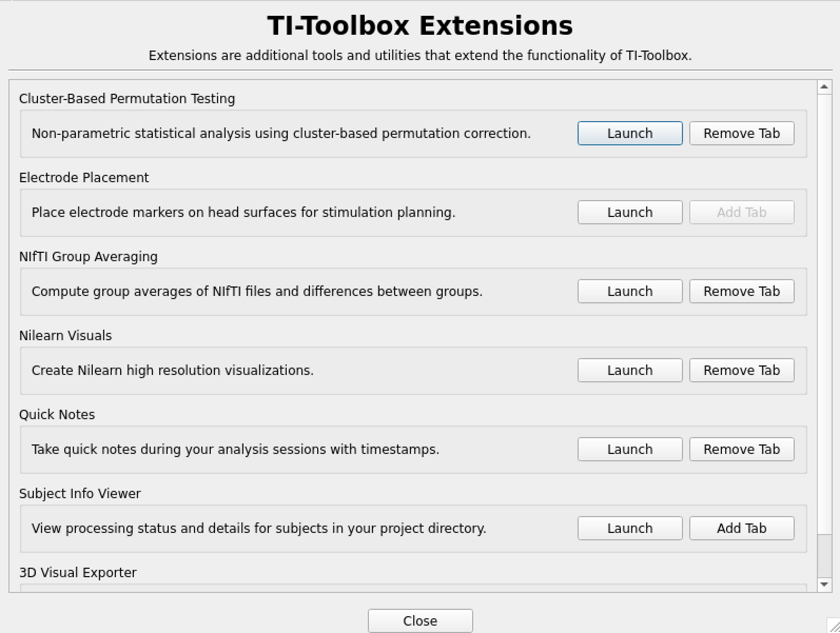Remove the Quick Notes tab
The height and width of the screenshot is (633, 840).
point(741,449)
